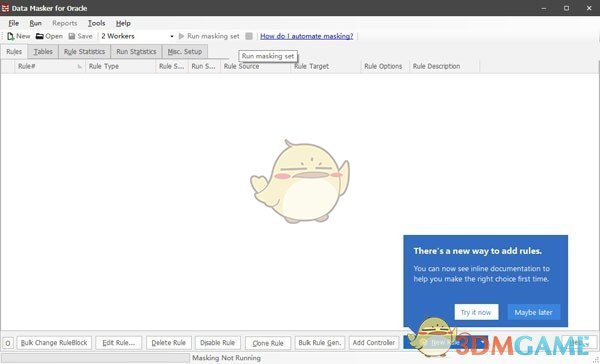Image resolution: width=600 pixels, height=364 pixels.
Task: Click the Clone Rule button
Action: click(268, 343)
